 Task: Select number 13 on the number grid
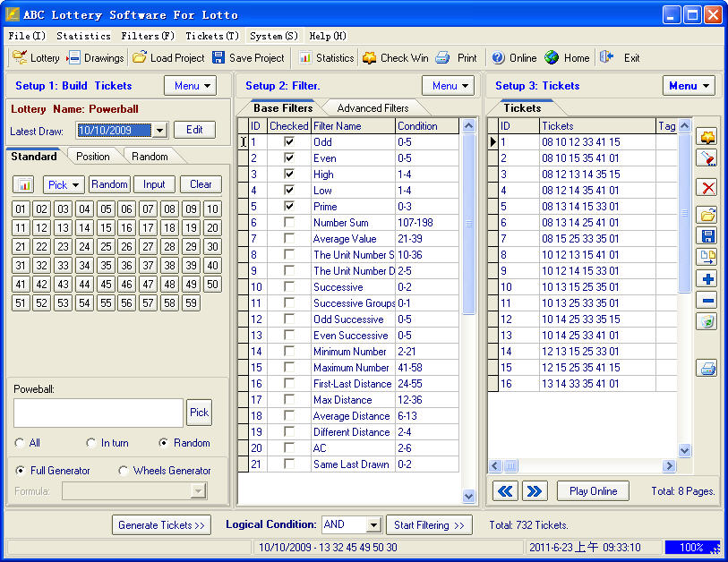(x=63, y=228)
